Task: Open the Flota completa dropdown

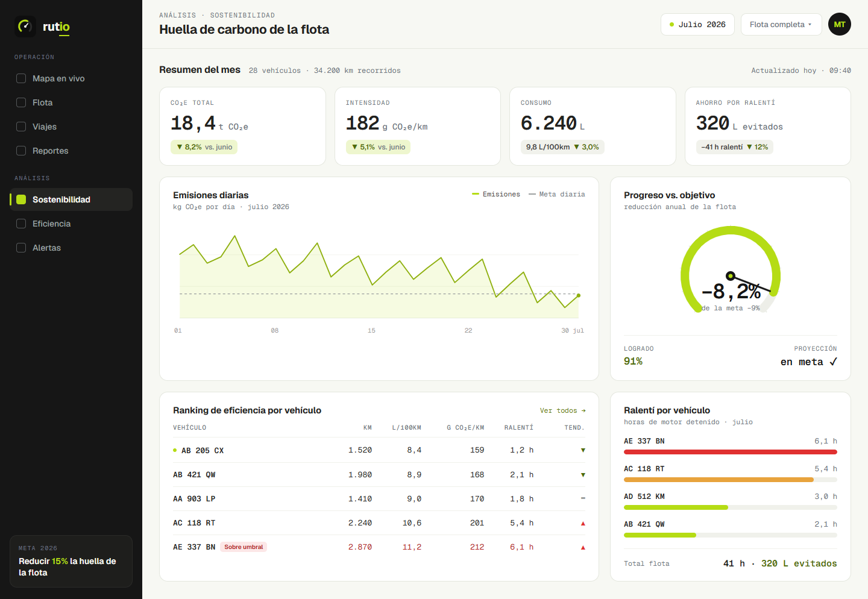Action: 781,25
